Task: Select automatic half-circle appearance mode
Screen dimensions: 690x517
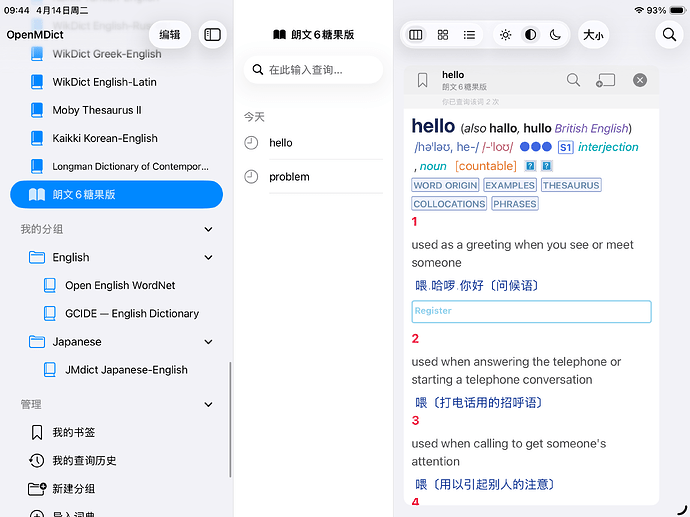Action: pos(531,35)
